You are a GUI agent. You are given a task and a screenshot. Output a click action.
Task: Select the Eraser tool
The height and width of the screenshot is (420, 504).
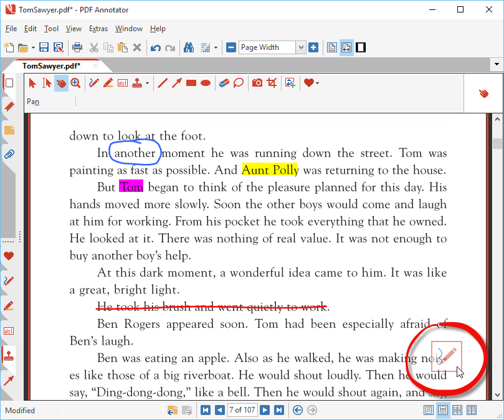pos(224,84)
